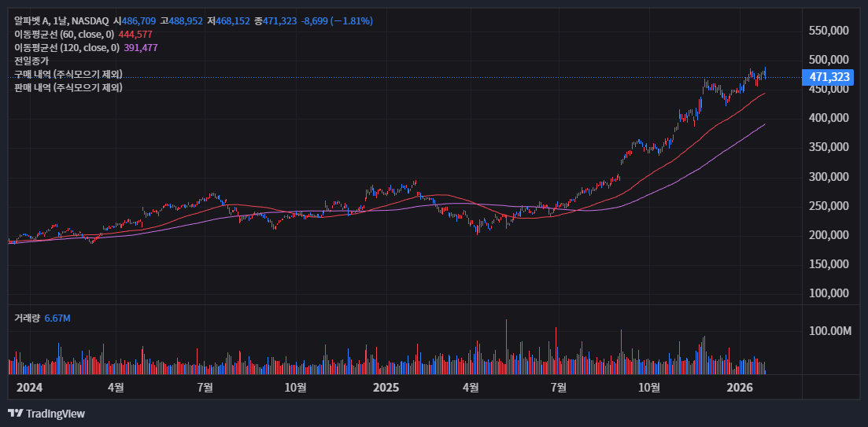This screenshot has height=427, width=868.
Task: Click the 6.67M volume value
Action: [x=57, y=318]
